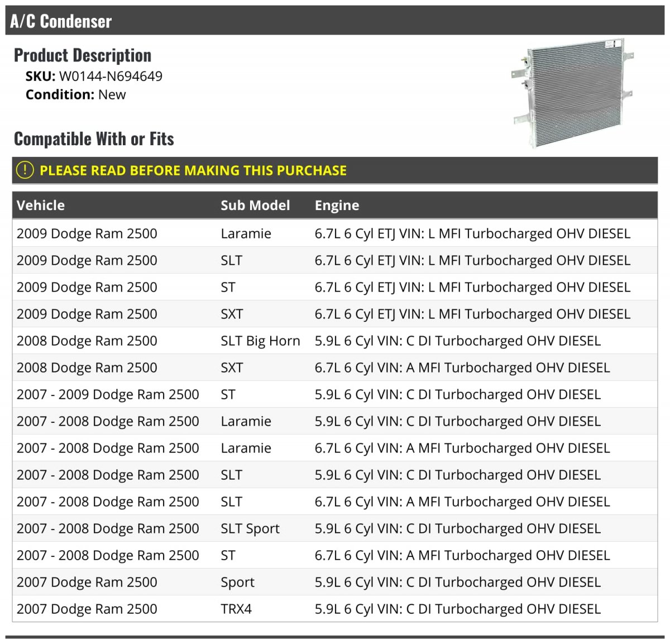Image resolution: width=670 pixels, height=644 pixels.
Task: Click Laramie with 5.9L engine row sub model
Action: tap(246, 421)
